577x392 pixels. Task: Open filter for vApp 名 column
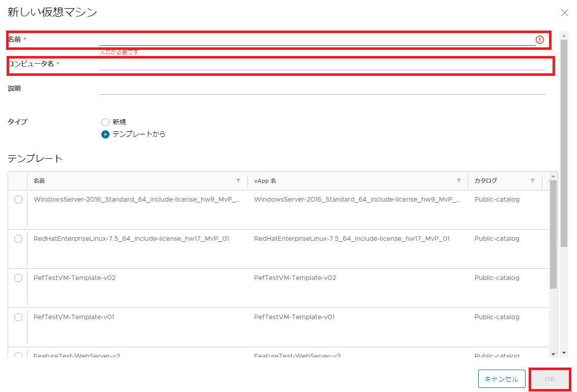(x=459, y=181)
